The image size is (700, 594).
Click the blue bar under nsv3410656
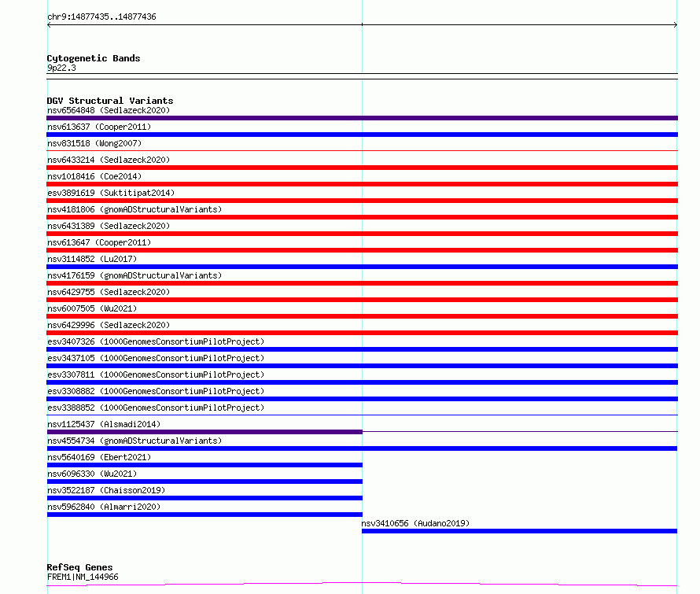tap(520, 531)
